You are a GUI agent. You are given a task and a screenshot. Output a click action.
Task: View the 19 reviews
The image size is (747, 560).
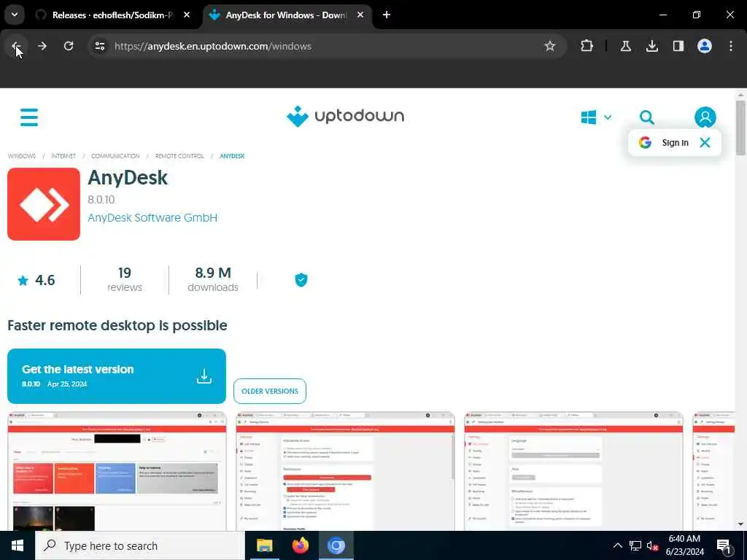point(125,279)
